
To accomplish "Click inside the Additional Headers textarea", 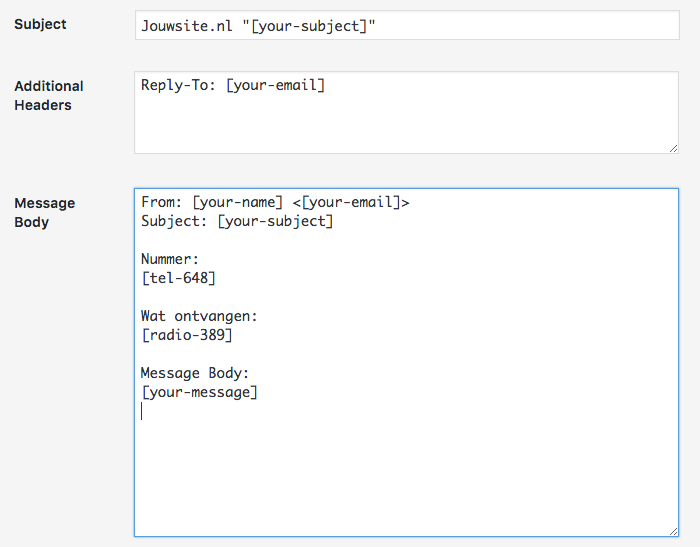I will tap(406, 113).
